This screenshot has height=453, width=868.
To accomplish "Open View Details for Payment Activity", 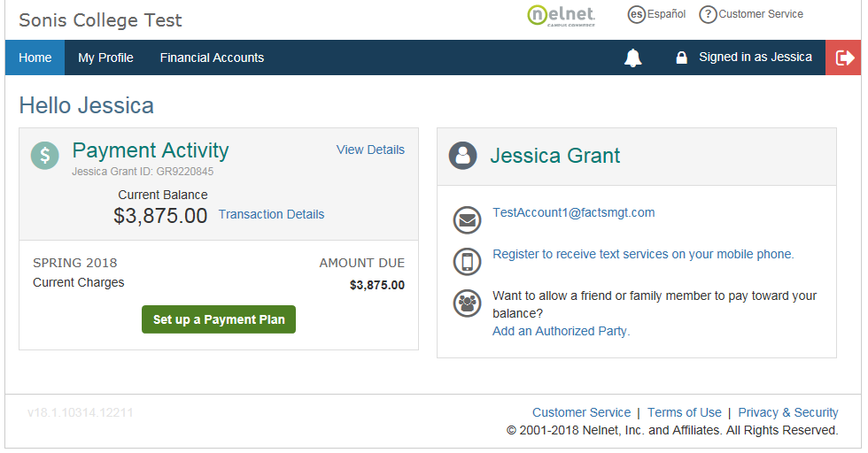I will pos(370,150).
